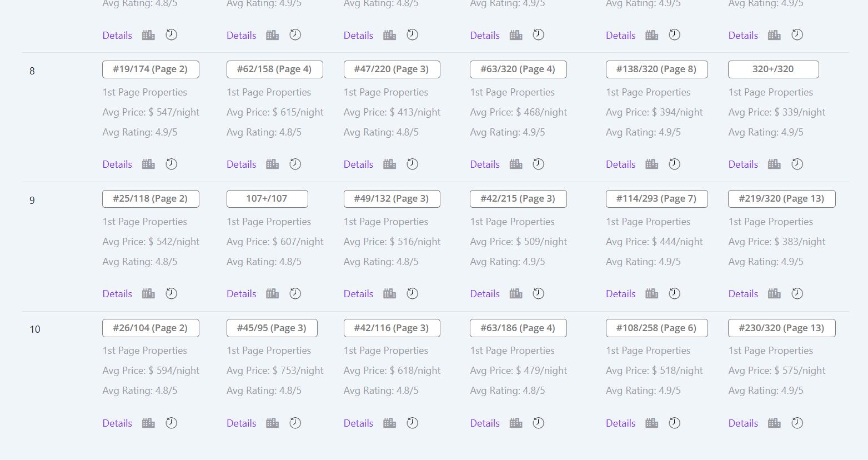Viewport: 868px width, 460px height.
Task: Open the history clock icon for #49/132 ranking
Action: [x=413, y=293]
